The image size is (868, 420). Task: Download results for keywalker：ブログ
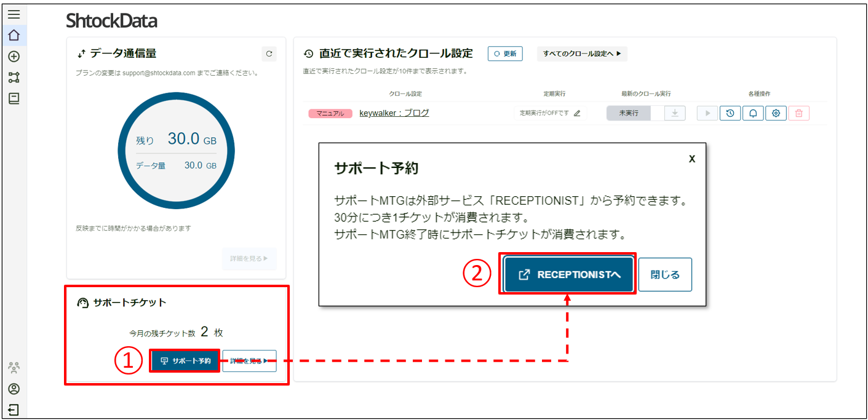pos(675,113)
